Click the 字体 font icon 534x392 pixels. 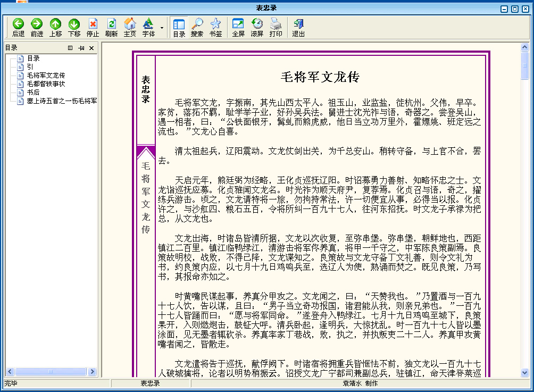(x=148, y=24)
